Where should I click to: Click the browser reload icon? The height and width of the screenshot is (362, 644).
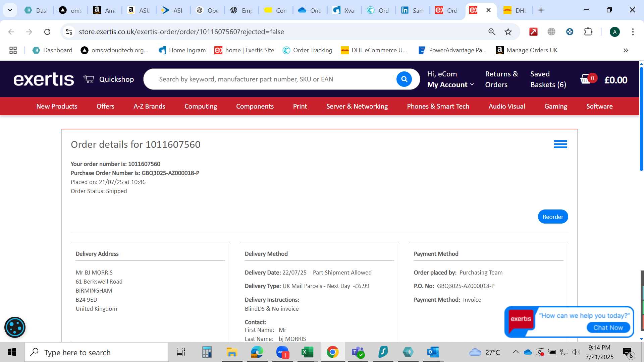[47, 32]
